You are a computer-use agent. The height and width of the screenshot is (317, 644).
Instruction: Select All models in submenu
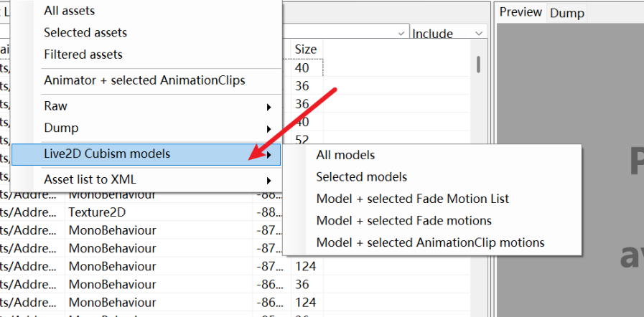click(x=432, y=155)
